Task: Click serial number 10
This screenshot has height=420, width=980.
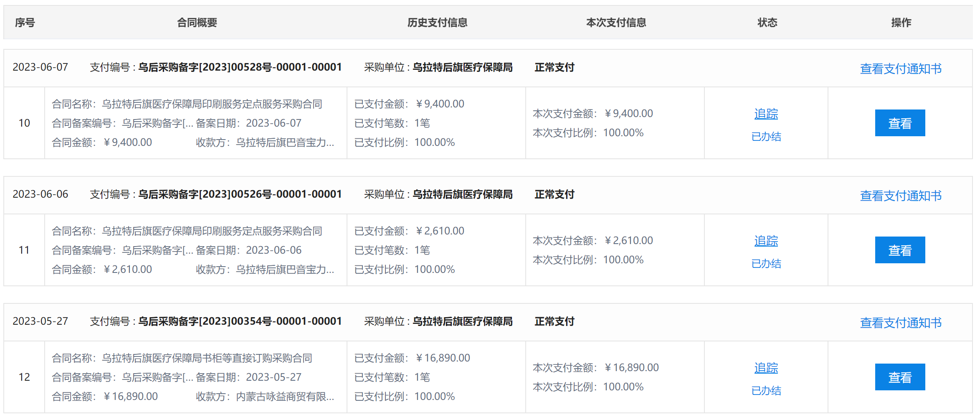Action: (24, 123)
